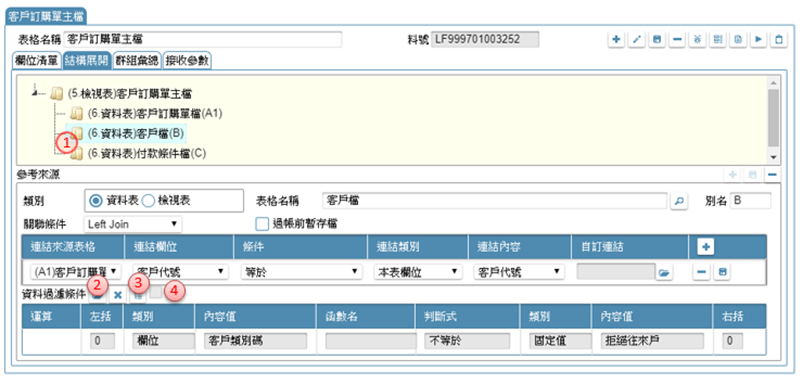Click the 料號 field LF999701003252

[485, 39]
